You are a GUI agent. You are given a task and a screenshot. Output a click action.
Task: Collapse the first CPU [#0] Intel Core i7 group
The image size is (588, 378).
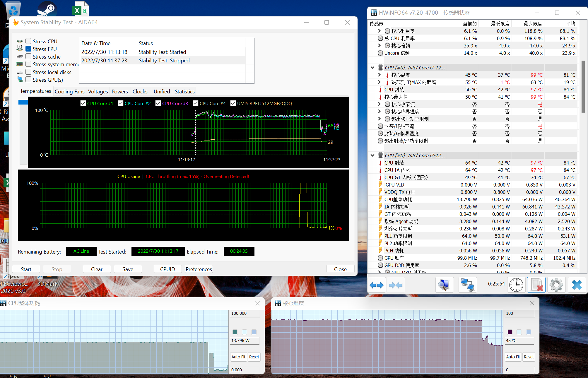(372, 67)
